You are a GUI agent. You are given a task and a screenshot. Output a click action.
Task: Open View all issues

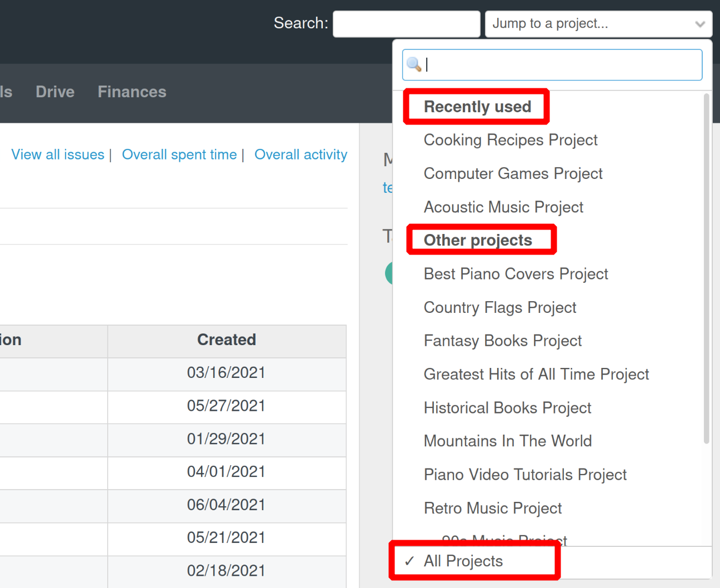point(58,155)
